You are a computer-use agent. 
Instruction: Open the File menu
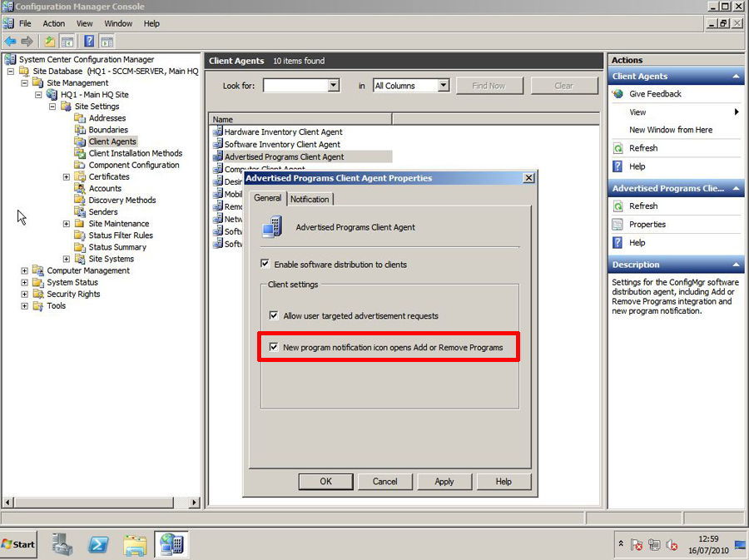point(25,23)
